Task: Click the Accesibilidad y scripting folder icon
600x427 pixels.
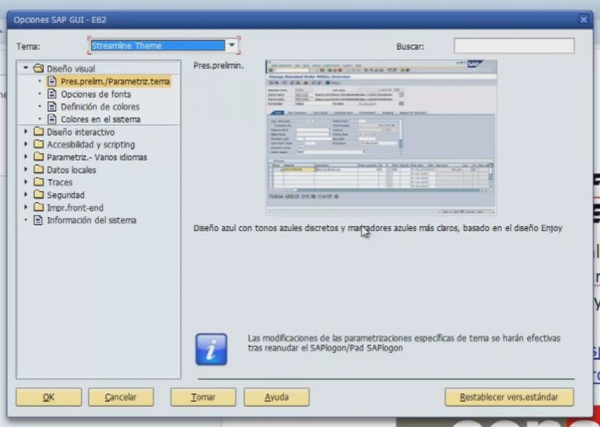Action: [x=38, y=144]
